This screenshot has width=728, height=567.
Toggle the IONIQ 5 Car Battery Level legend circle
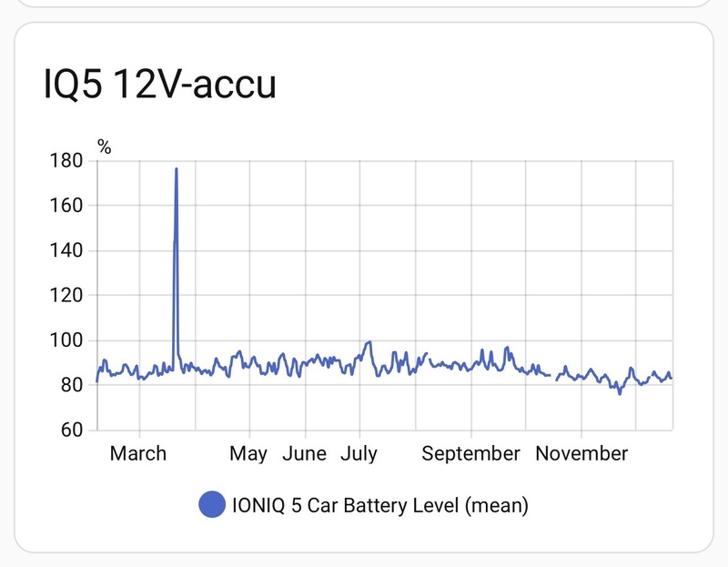[211, 503]
